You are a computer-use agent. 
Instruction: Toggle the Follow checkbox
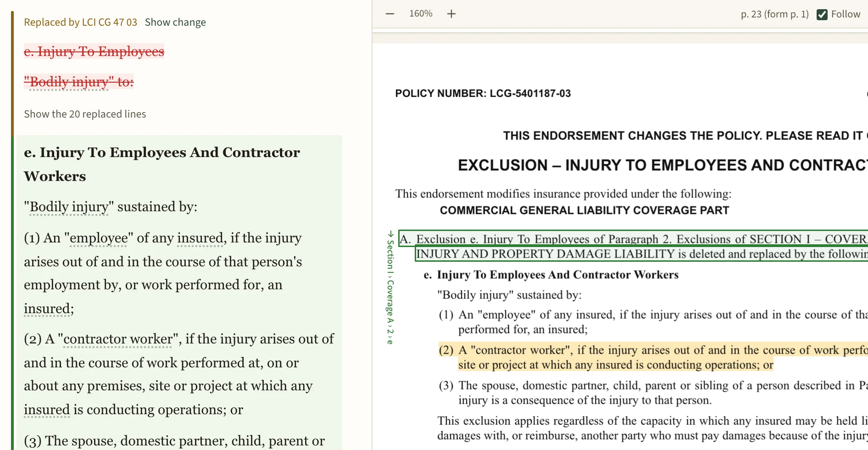[822, 14]
